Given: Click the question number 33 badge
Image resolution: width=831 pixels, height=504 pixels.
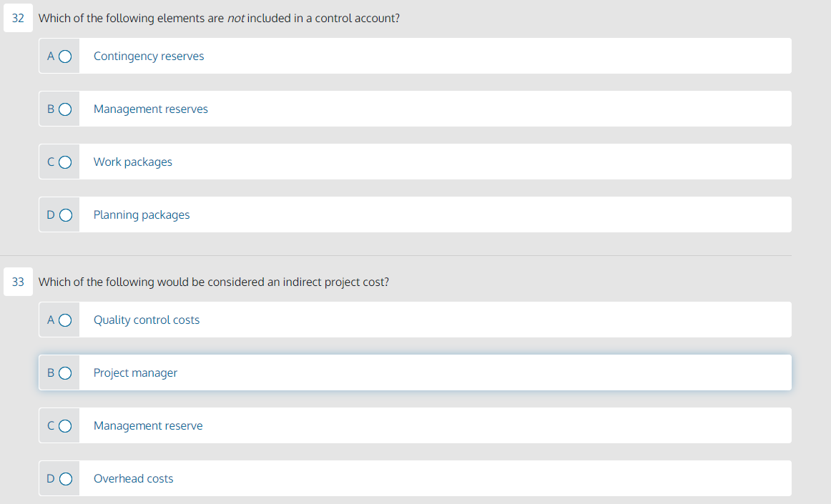Looking at the screenshot, I should click(18, 282).
